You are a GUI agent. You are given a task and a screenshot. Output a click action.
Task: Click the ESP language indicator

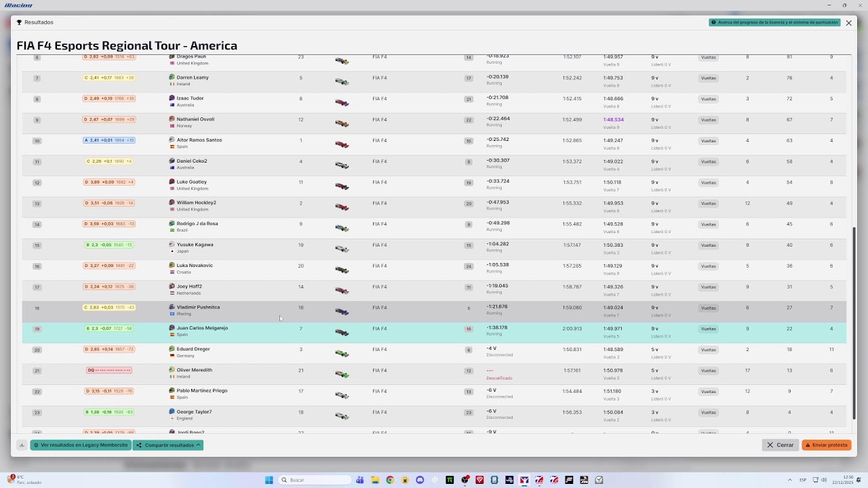point(803,480)
